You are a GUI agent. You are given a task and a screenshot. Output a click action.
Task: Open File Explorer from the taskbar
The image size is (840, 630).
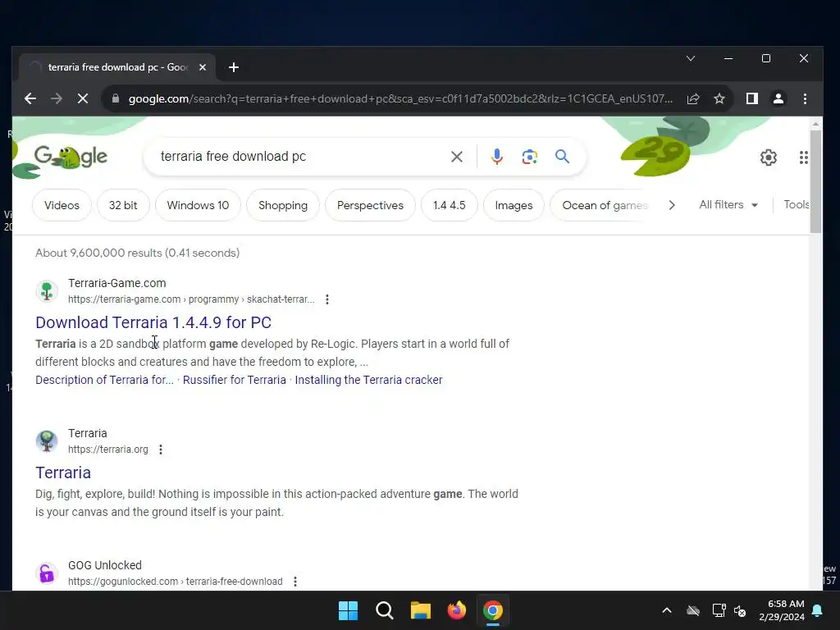pyautogui.click(x=421, y=610)
